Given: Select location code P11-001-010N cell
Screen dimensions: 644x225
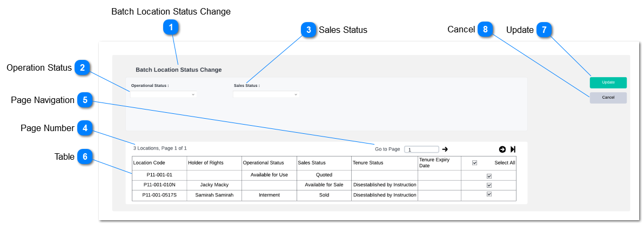Looking at the screenshot, I should [x=159, y=185].
